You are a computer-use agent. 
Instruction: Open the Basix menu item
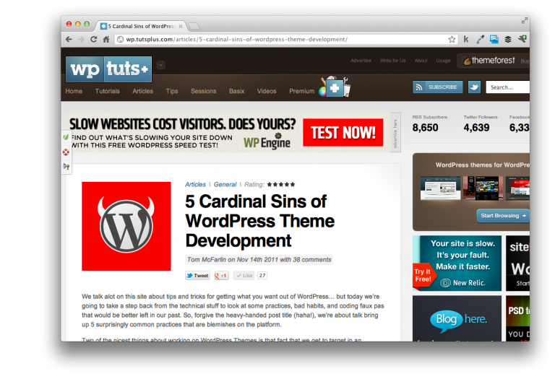tap(236, 91)
